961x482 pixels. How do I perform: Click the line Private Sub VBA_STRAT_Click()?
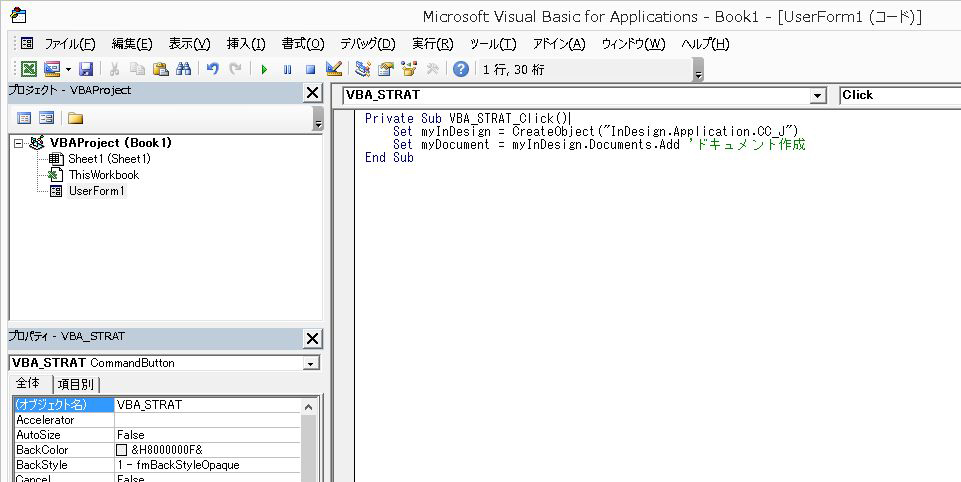coord(468,118)
